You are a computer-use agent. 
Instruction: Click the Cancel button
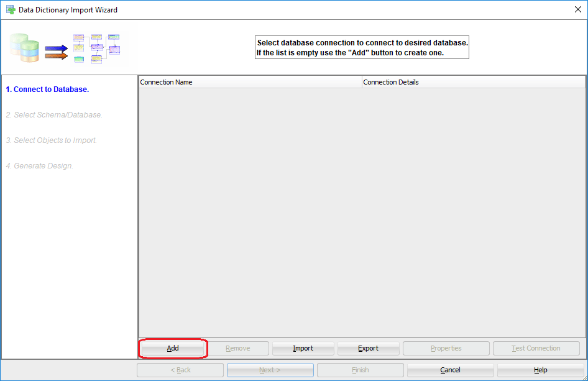(450, 370)
